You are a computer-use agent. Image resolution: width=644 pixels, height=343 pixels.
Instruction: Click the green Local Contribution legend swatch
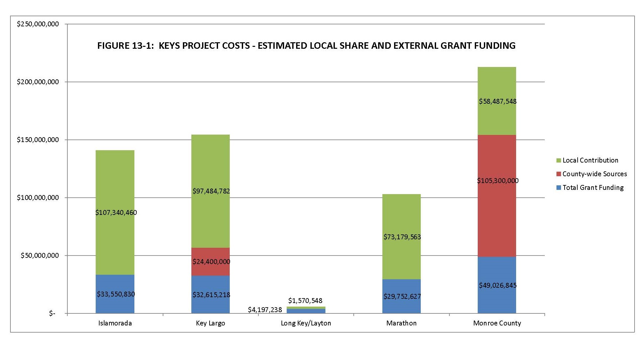pos(558,161)
